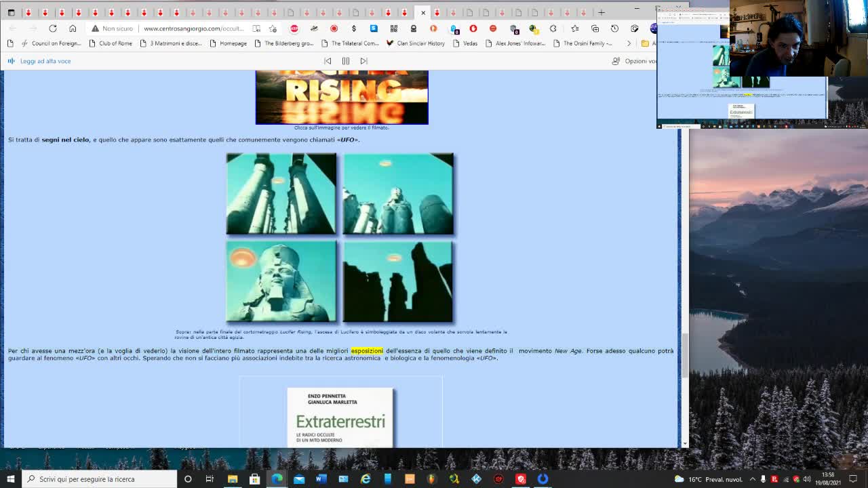
Task: Open the blue S extension icon
Action: pyautogui.click(x=374, y=28)
